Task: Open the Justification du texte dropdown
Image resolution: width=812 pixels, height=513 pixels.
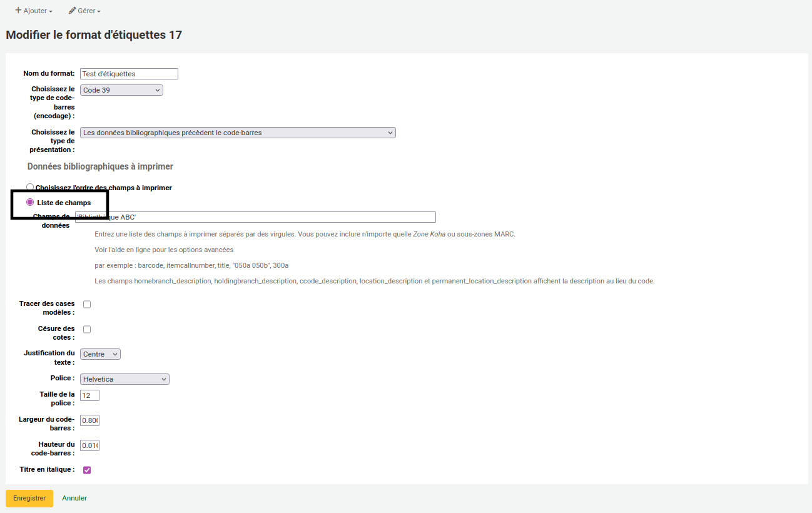Action: pyautogui.click(x=100, y=354)
